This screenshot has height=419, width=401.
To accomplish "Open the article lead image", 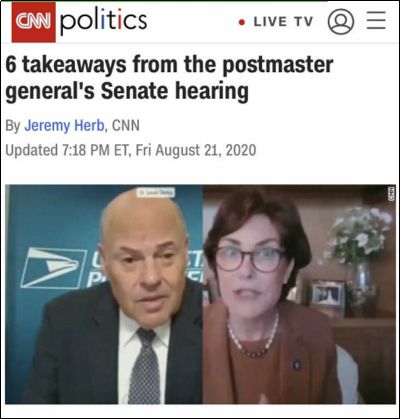I will tap(200, 294).
